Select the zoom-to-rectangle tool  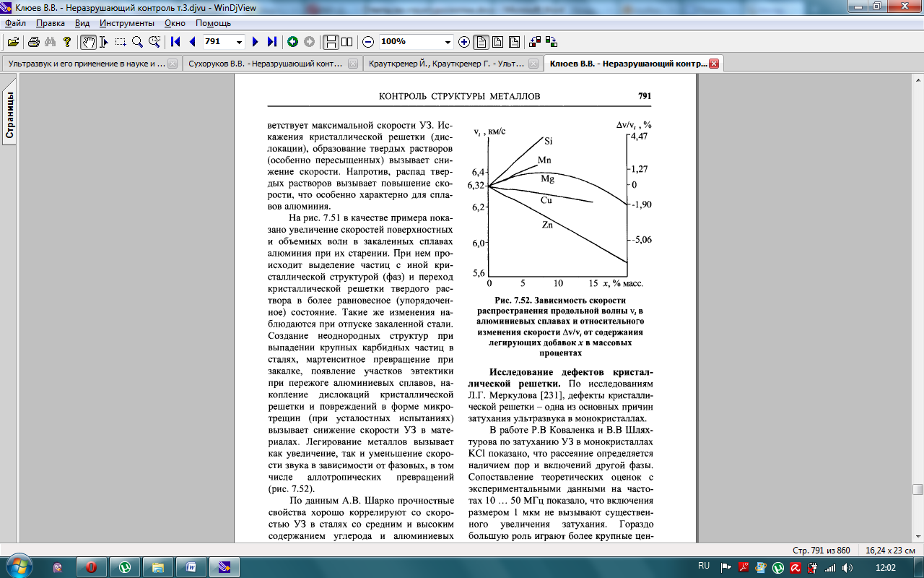pyautogui.click(x=154, y=42)
